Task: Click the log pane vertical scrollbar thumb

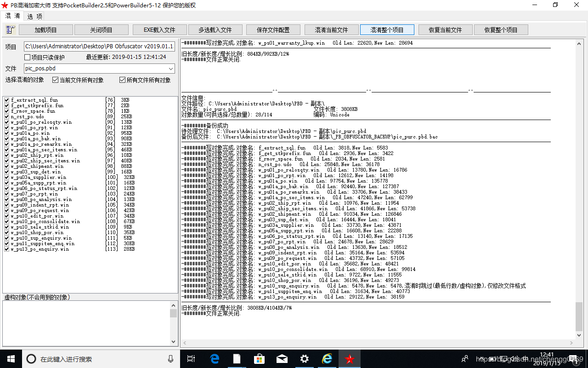Action: click(x=579, y=316)
